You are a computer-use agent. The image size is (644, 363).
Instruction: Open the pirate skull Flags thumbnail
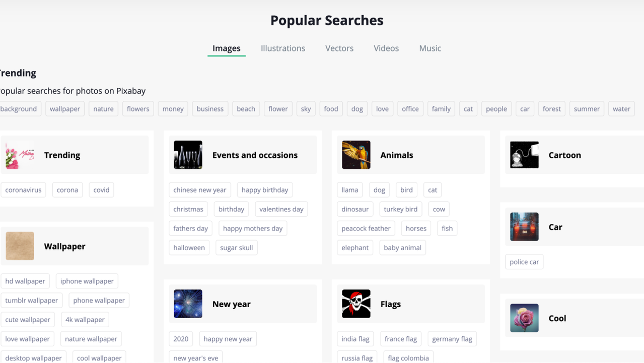356,304
